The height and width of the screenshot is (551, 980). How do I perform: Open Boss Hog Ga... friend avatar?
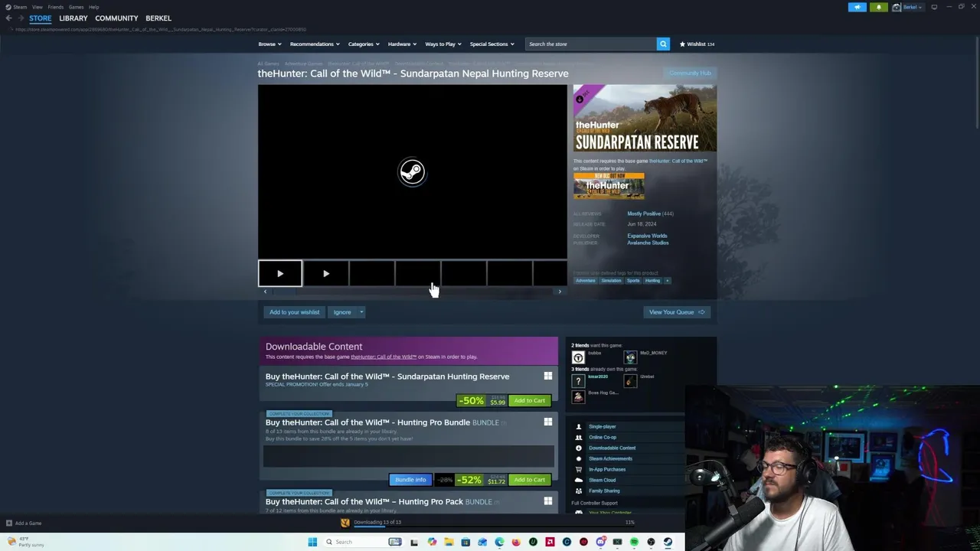(x=578, y=396)
